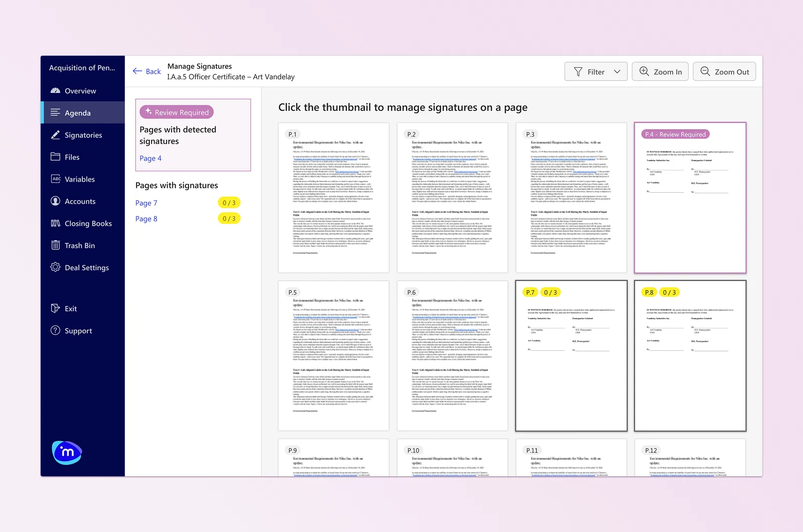Click the Exit door icon

pyautogui.click(x=55, y=308)
